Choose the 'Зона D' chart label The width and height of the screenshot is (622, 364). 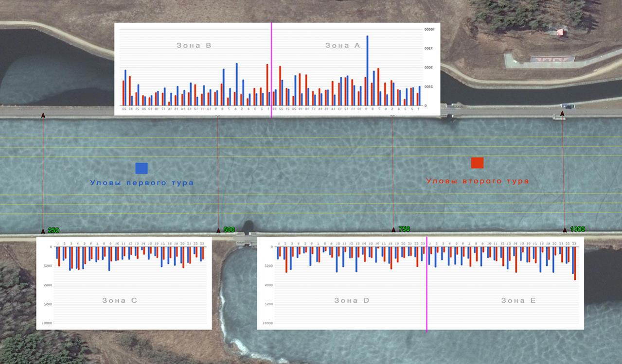[352, 300]
